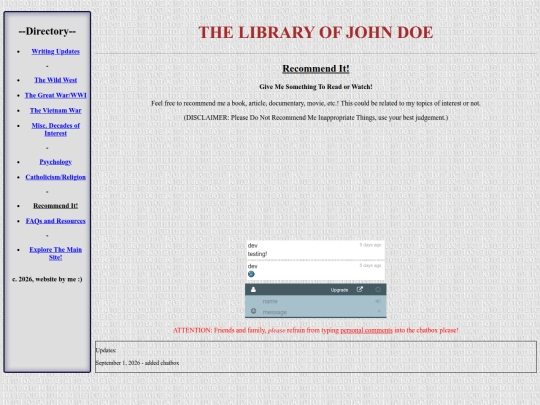This screenshot has height=405, width=540.
Task: Visit The Vietnam War page
Action: pos(55,110)
